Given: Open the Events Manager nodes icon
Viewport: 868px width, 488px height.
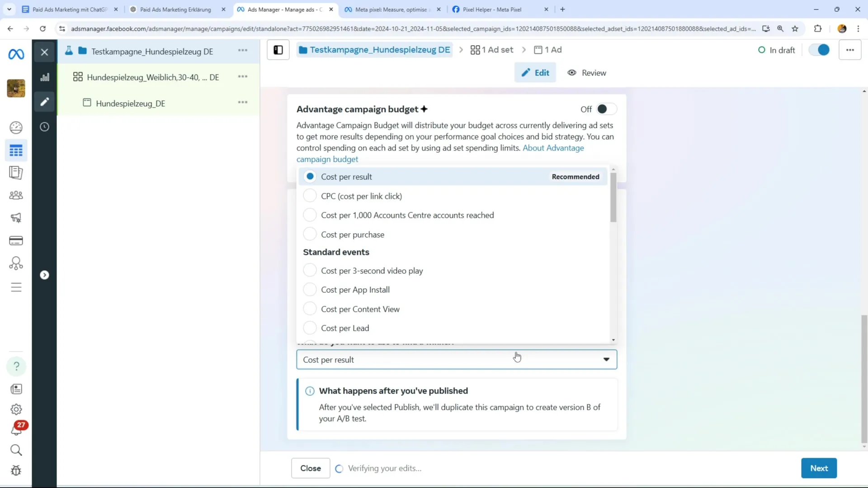Looking at the screenshot, I should [x=16, y=263].
